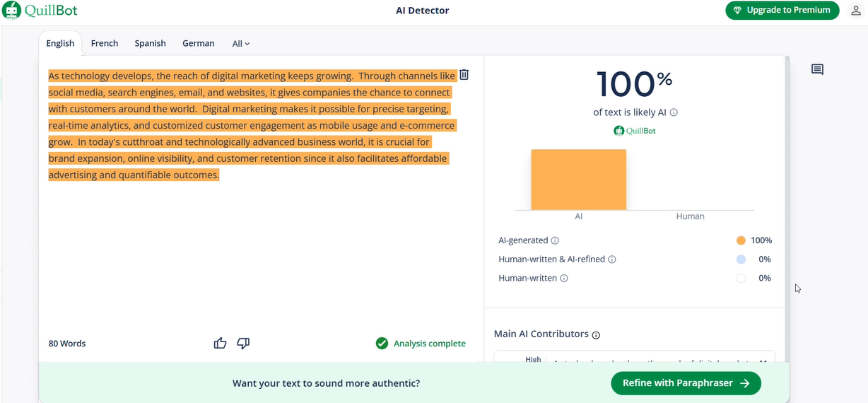Delete the text with trash icon

coord(464,75)
